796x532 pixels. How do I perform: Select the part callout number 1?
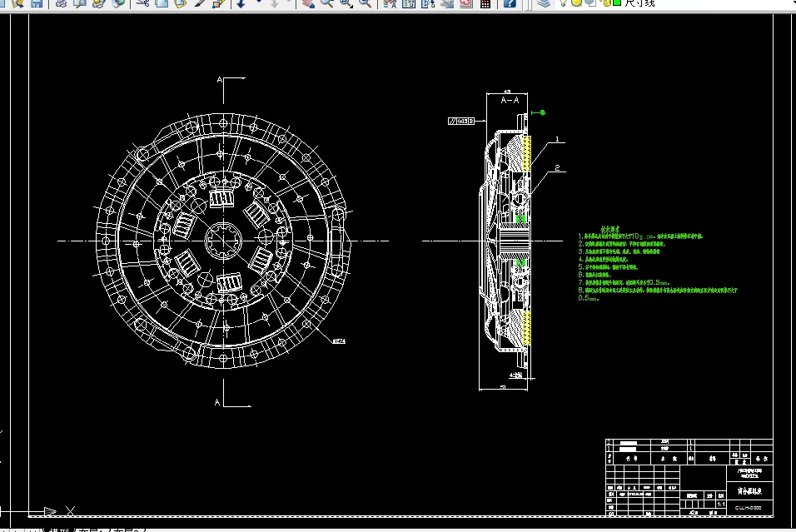(x=557, y=138)
